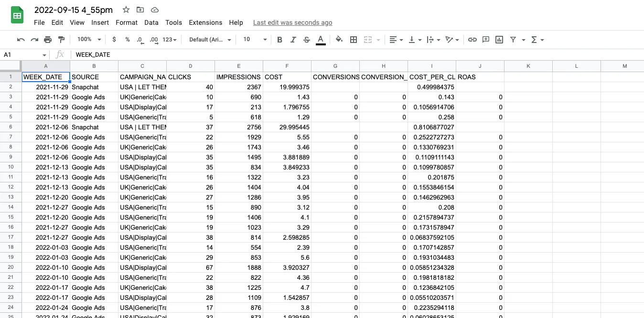Click the formula bar showing WEEK_DATE
644x318 pixels.
coord(358,55)
